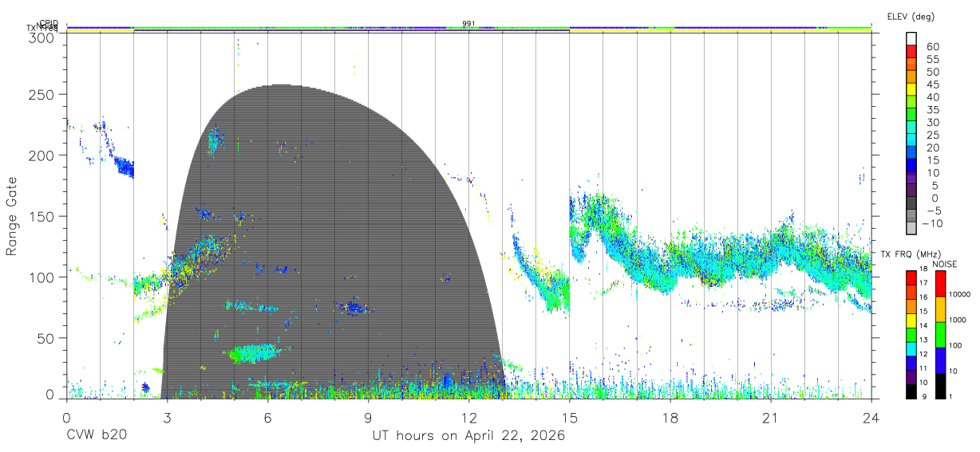Select the cyan segment of TX FRQ bar
This screenshot has width=980, height=452.
[911, 348]
